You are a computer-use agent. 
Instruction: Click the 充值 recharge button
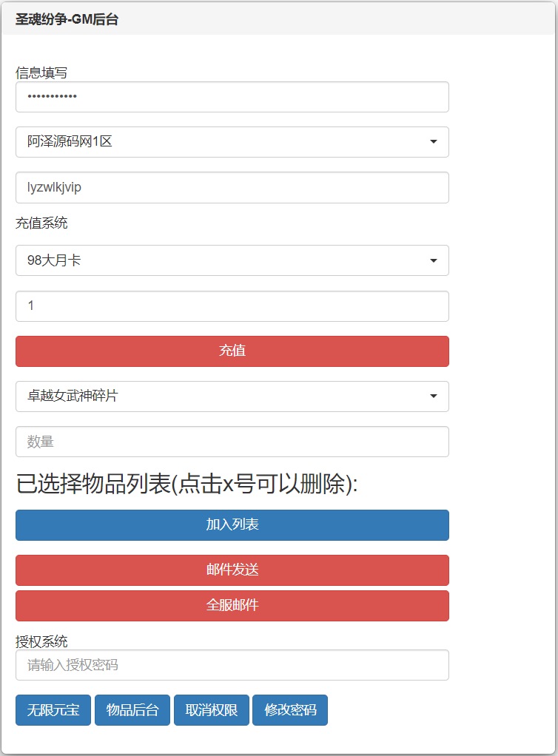(232, 351)
